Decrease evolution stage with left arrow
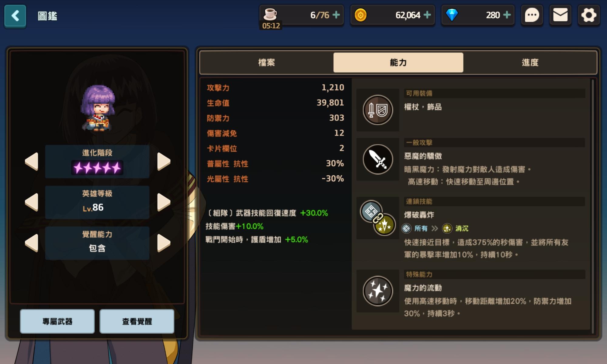607x364 pixels. tap(32, 161)
